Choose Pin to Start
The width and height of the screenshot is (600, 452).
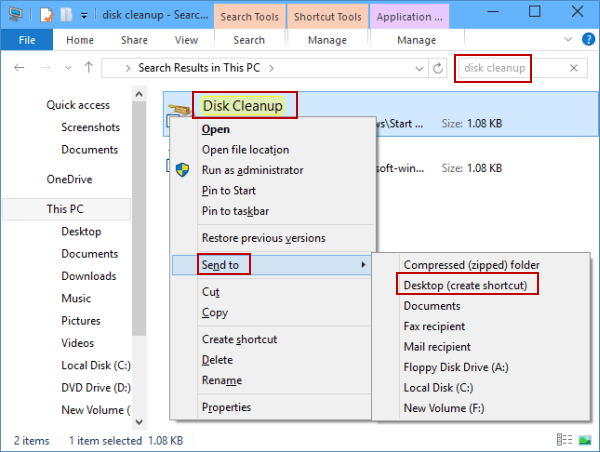(272, 190)
